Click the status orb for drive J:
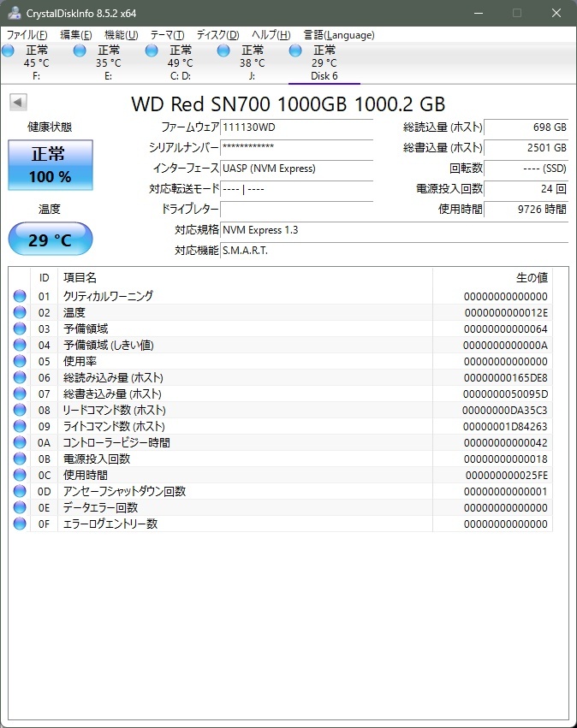Image resolution: width=577 pixels, height=728 pixels. [x=223, y=50]
